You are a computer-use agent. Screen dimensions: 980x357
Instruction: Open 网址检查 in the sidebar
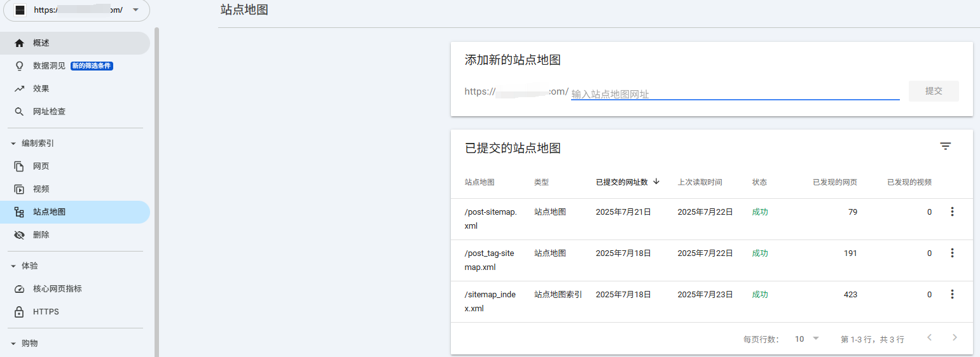pyautogui.click(x=75, y=112)
